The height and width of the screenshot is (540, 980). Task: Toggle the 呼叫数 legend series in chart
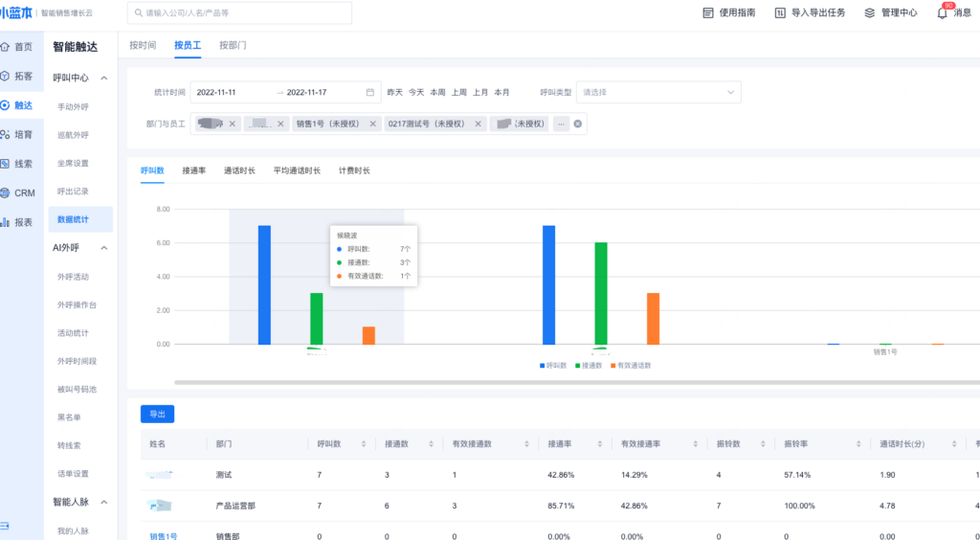[554, 366]
